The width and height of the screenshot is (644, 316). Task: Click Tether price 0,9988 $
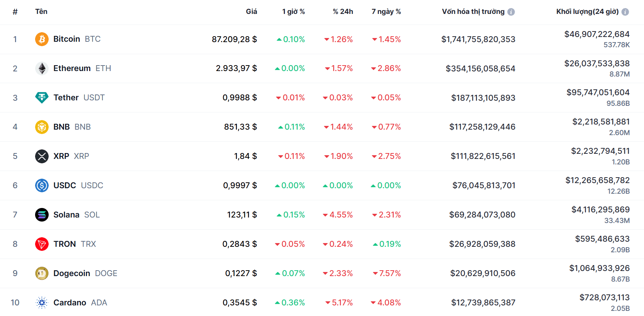pos(240,98)
